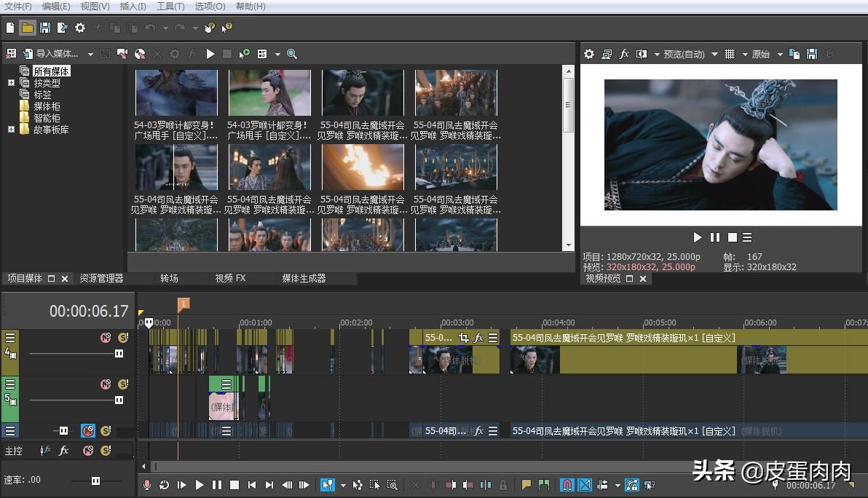Viewport: 868px width, 498px height.
Task: Open event pan/crop on the 55-0 clip
Action: pyautogui.click(x=464, y=338)
